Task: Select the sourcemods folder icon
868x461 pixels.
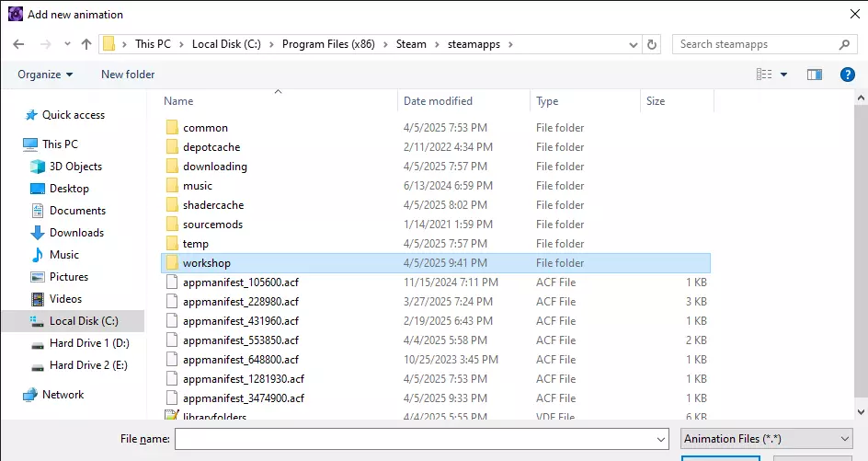Action: [172, 225]
